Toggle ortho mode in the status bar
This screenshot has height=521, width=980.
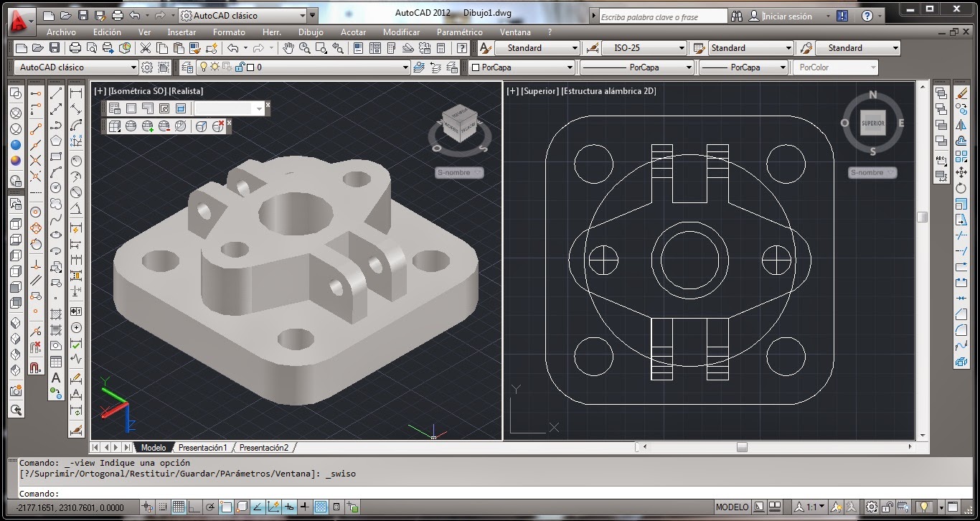point(194,507)
